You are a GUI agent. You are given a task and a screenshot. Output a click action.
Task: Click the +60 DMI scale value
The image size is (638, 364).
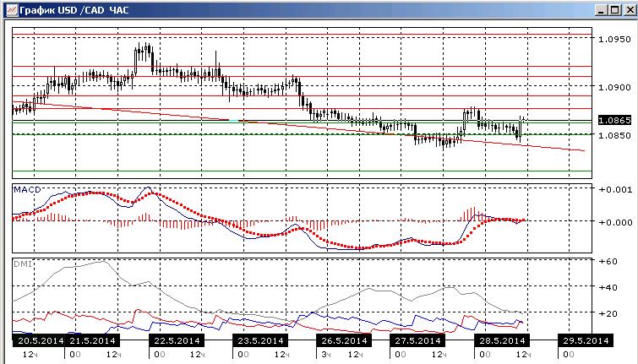pos(608,261)
